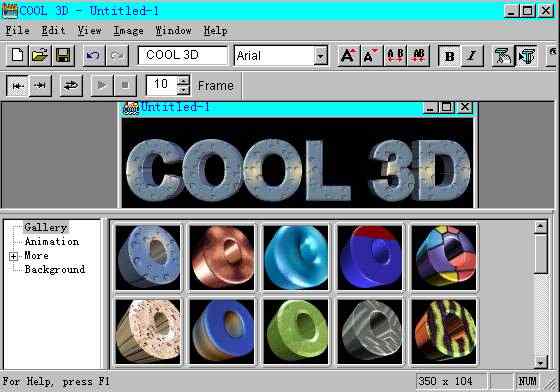The image size is (560, 392).
Task: Apply the copper metal texture thumbnail
Action: [222, 257]
